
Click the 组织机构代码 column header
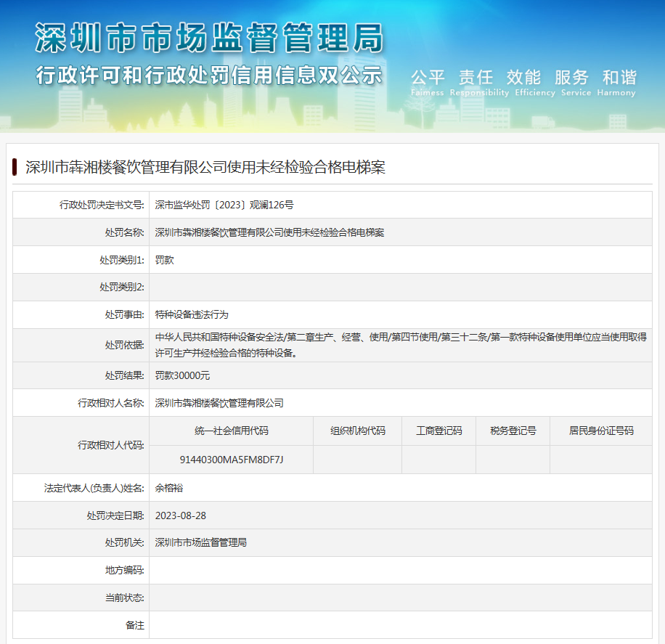click(x=358, y=431)
